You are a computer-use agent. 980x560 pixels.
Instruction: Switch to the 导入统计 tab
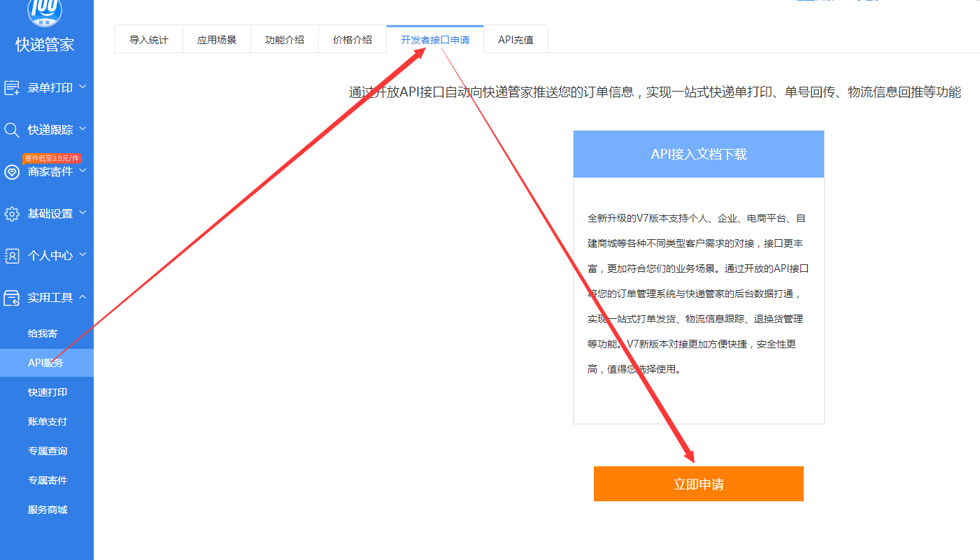pos(148,40)
